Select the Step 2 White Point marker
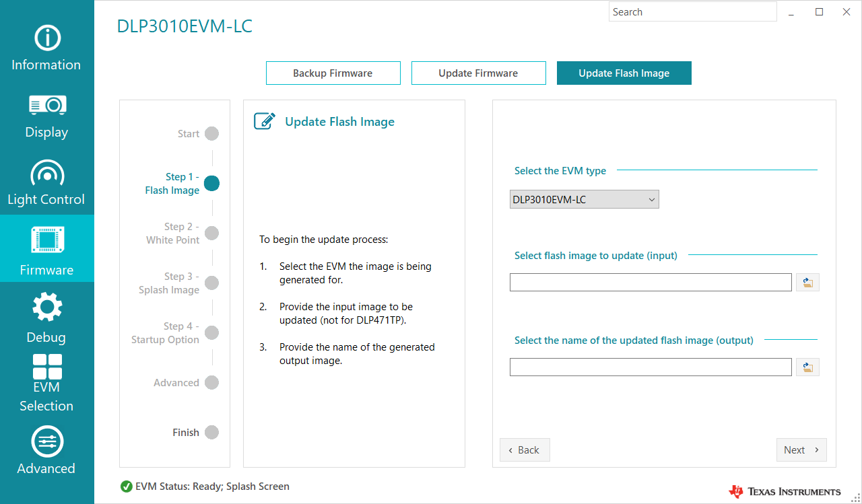 click(x=211, y=233)
